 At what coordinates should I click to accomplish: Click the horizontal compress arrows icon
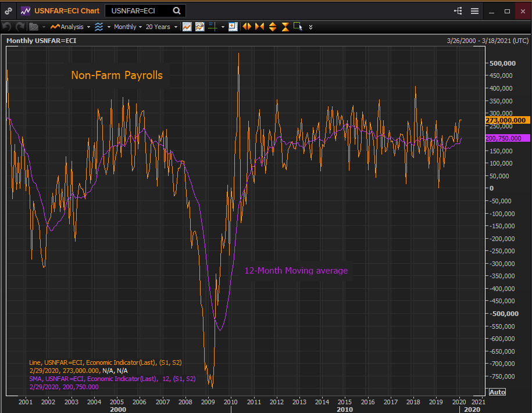[259, 27]
